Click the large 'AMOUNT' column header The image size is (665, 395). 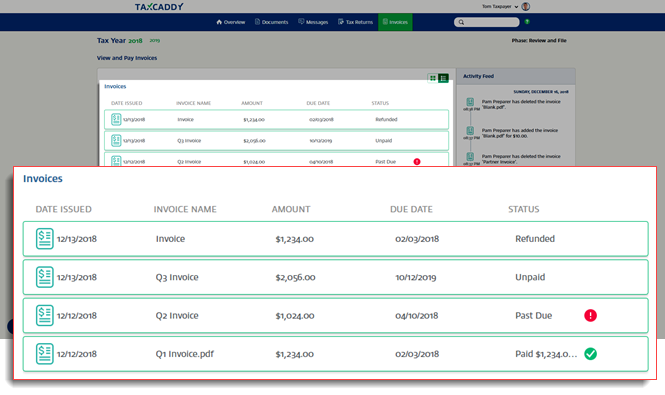tap(291, 209)
